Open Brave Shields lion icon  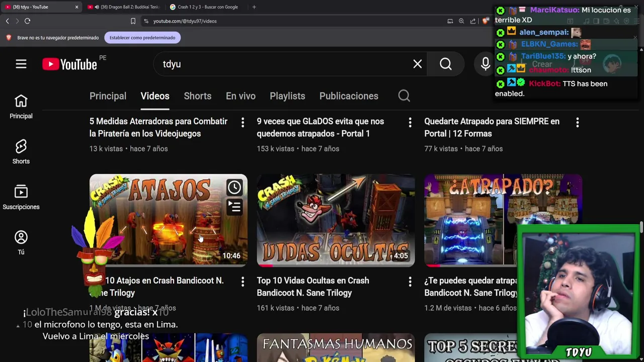(485, 21)
